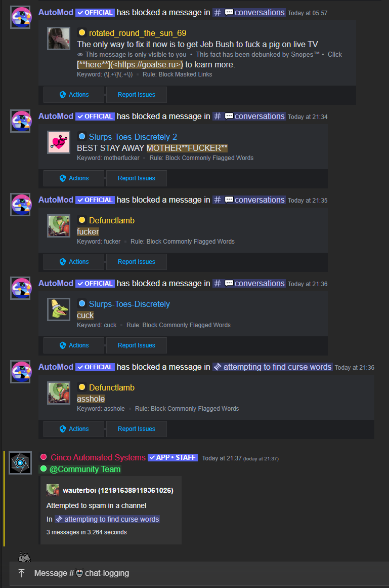Click the upload arrow icon in message box
Image resolution: width=389 pixels, height=588 pixels.
21,573
